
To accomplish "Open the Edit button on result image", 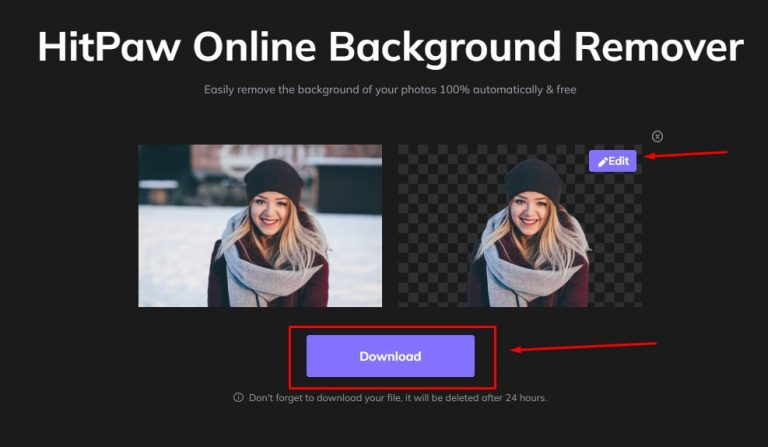I will pyautogui.click(x=613, y=161).
